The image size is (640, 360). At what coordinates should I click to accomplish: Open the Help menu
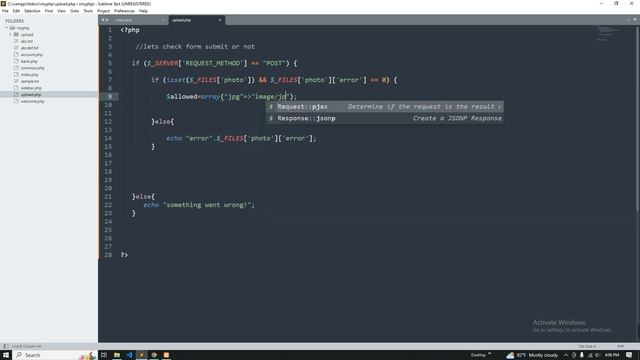coord(143,11)
